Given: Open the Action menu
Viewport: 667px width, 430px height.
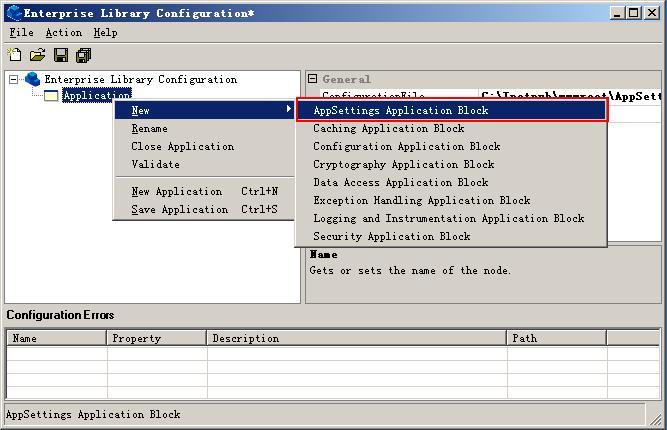Looking at the screenshot, I should point(63,32).
